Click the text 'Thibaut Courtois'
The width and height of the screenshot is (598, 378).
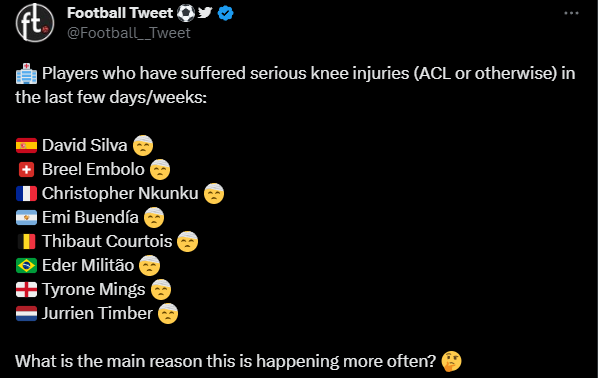[107, 241]
